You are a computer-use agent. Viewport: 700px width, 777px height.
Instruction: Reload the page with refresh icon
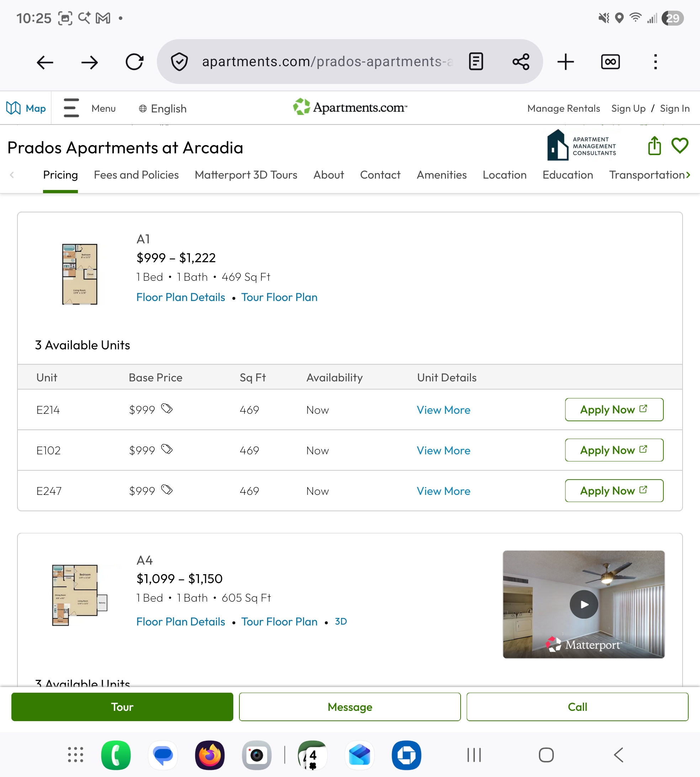pos(134,62)
